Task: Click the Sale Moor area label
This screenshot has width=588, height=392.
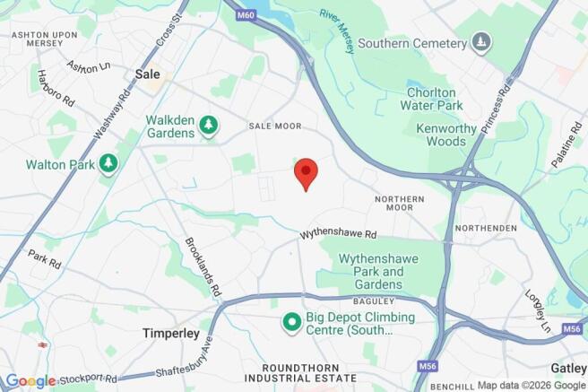Action: point(275,126)
